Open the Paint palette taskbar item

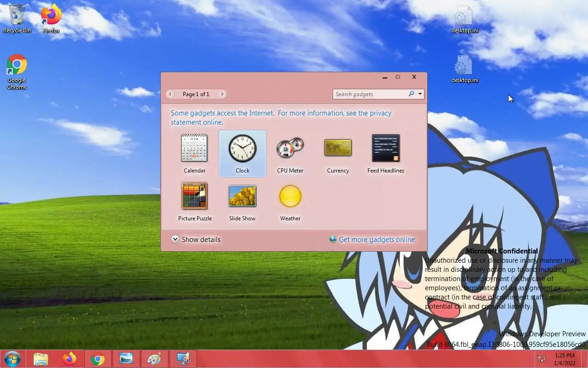(154, 359)
